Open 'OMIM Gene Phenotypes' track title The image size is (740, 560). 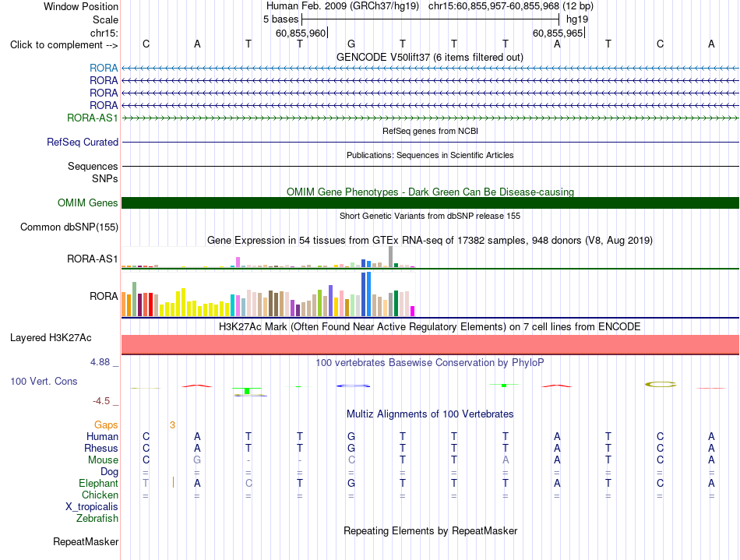430,192
